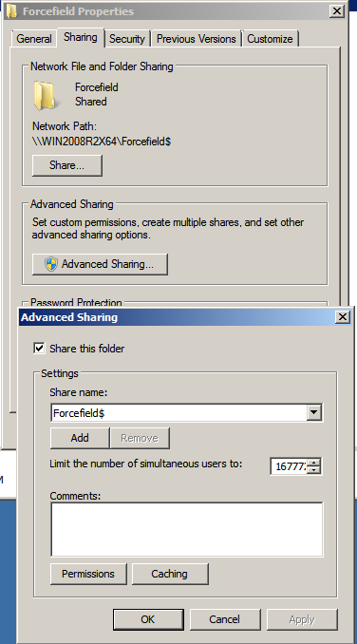Viewport: 357px width, 644px height.
Task: Expand the Share name dropdown arrow
Action: [x=314, y=413]
